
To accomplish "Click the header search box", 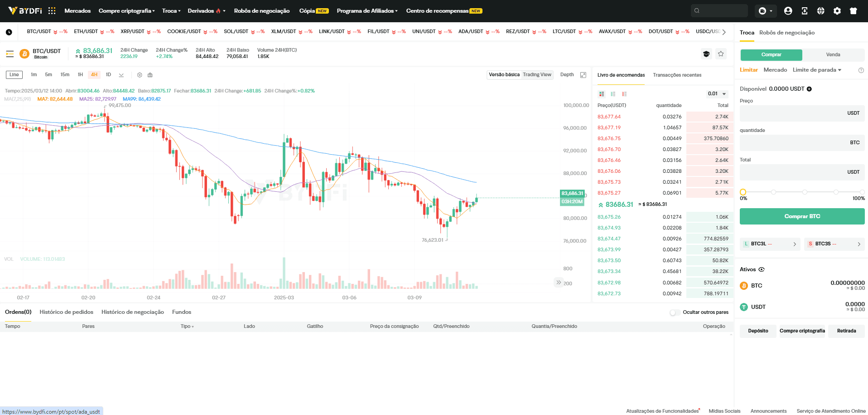I will tap(719, 11).
